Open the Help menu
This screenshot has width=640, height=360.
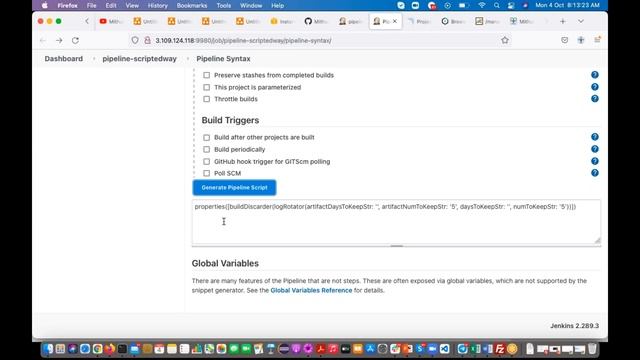[278, 5]
